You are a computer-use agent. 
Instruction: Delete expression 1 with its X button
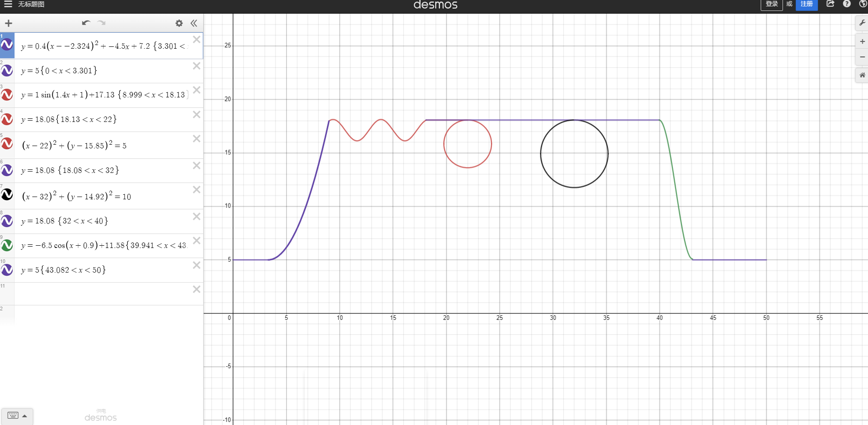[196, 40]
